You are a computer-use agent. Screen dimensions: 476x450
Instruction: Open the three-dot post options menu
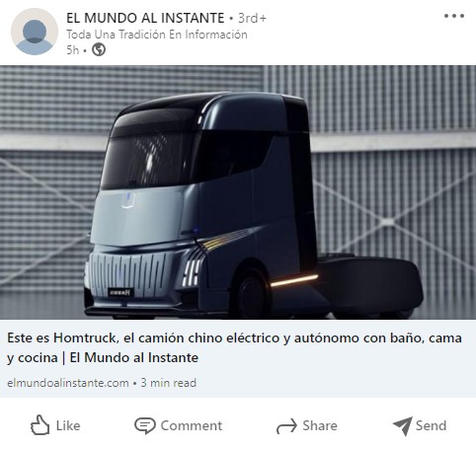click(x=454, y=16)
